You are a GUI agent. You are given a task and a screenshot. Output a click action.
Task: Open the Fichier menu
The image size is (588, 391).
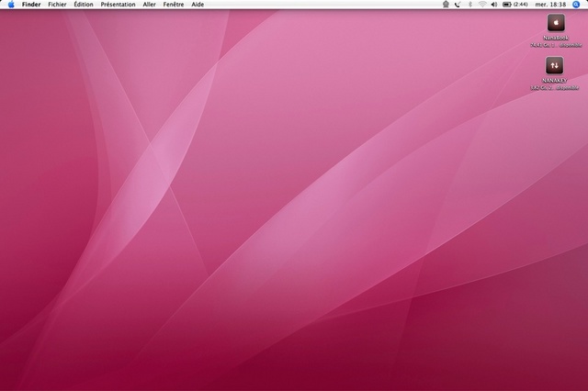point(57,5)
